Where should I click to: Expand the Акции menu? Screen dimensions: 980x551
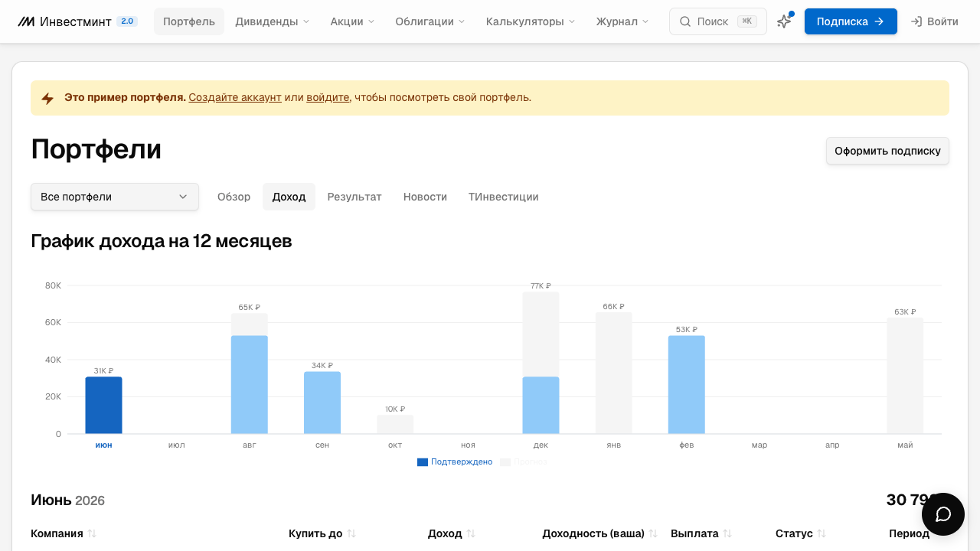pyautogui.click(x=353, y=21)
